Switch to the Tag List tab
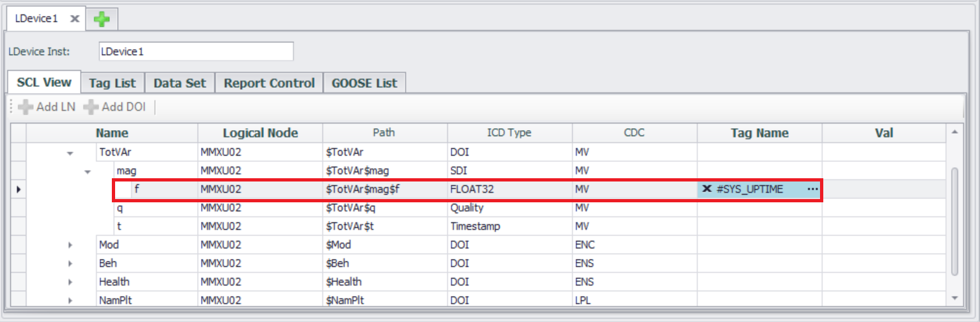The width and height of the screenshot is (980, 322). 113,83
